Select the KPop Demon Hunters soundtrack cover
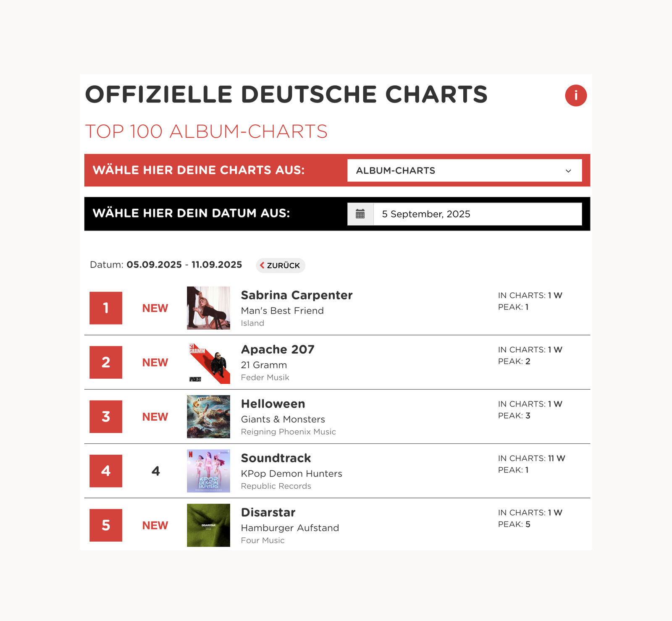The image size is (672, 621). point(208,471)
